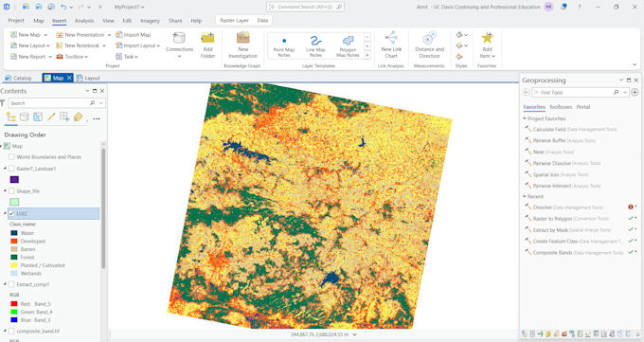The height and width of the screenshot is (342, 644).
Task: Click Add Item star icon
Action: click(x=487, y=38)
